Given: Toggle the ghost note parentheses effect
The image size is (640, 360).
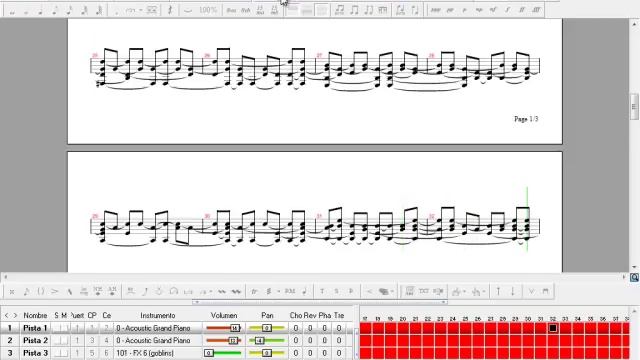Looking at the screenshot, I should 40,291.
